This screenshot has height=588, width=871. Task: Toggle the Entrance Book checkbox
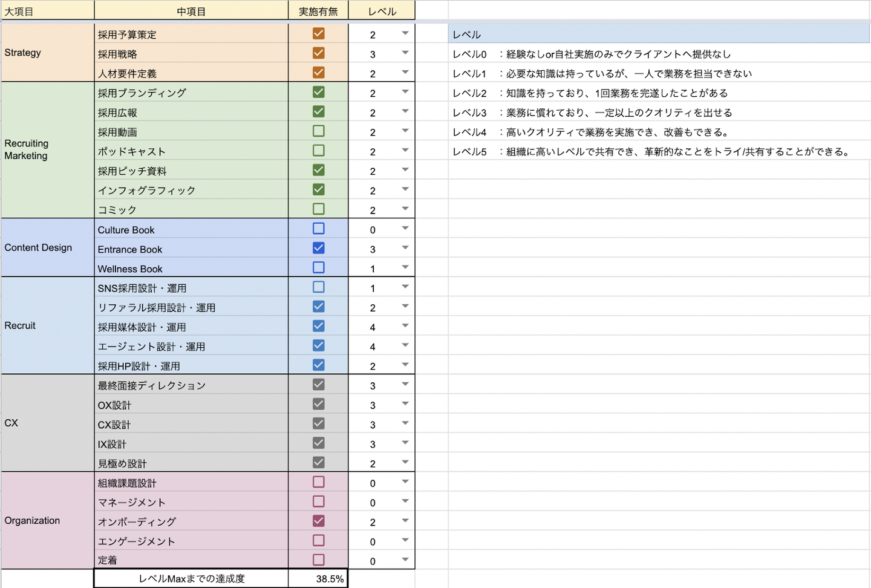[319, 248]
